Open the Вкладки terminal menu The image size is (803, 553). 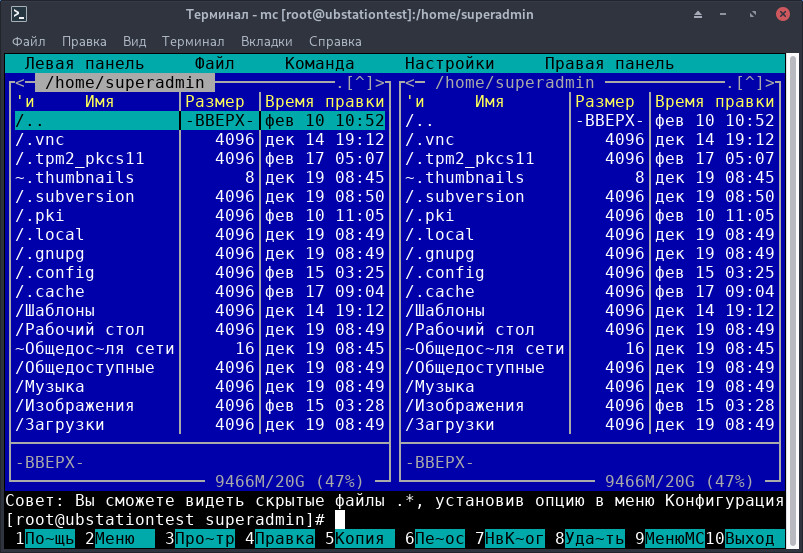[267, 42]
